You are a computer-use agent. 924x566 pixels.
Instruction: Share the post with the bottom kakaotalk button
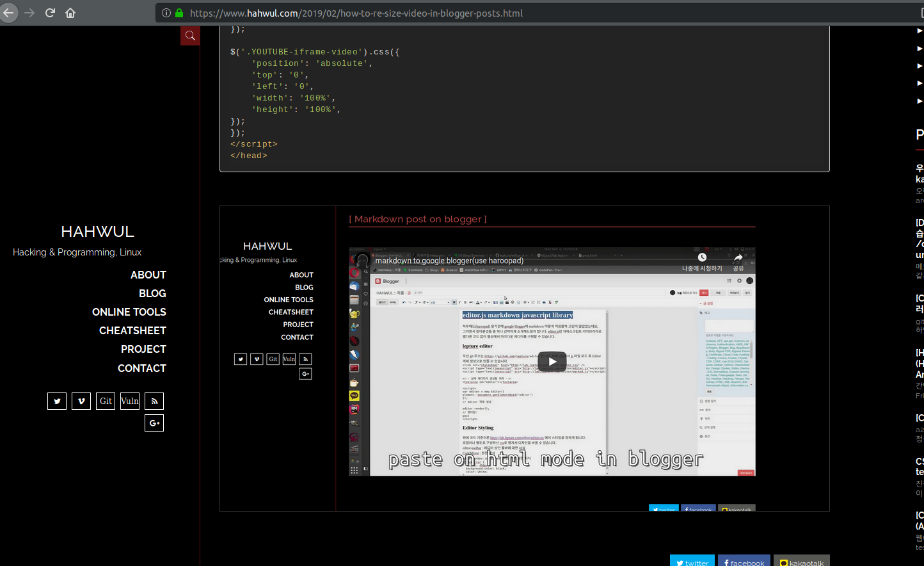tap(802, 561)
